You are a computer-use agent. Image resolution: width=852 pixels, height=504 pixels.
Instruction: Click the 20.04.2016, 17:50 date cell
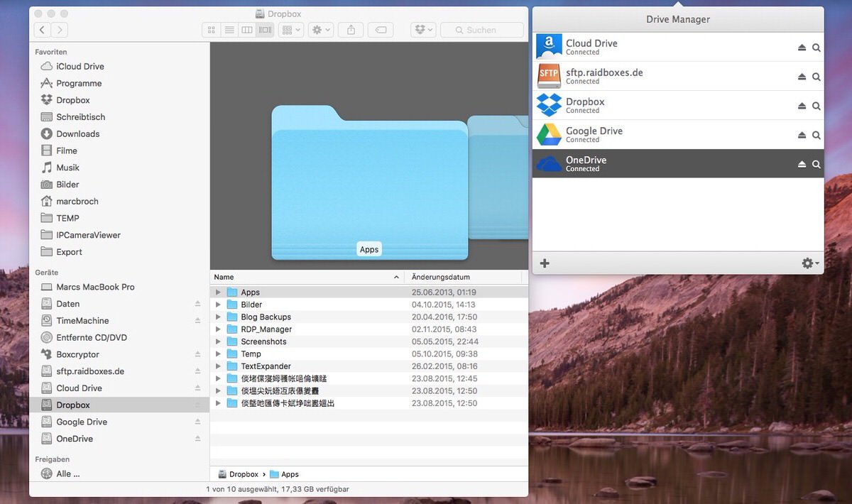[444, 317]
